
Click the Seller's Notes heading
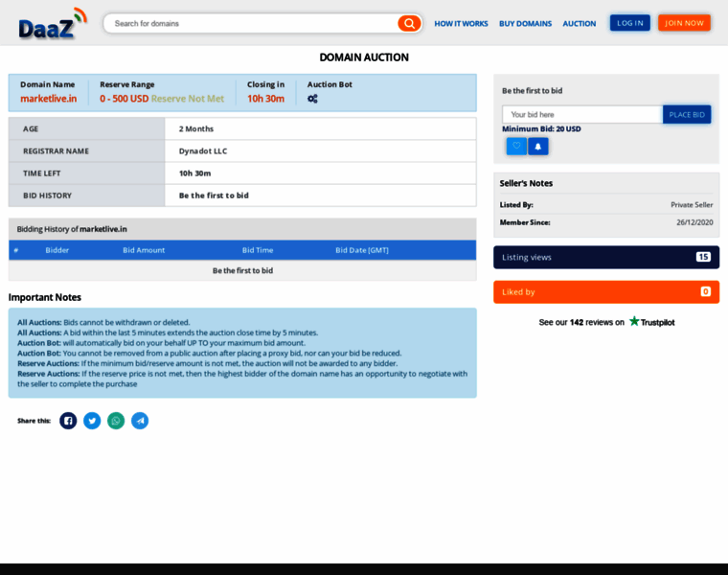tap(526, 183)
